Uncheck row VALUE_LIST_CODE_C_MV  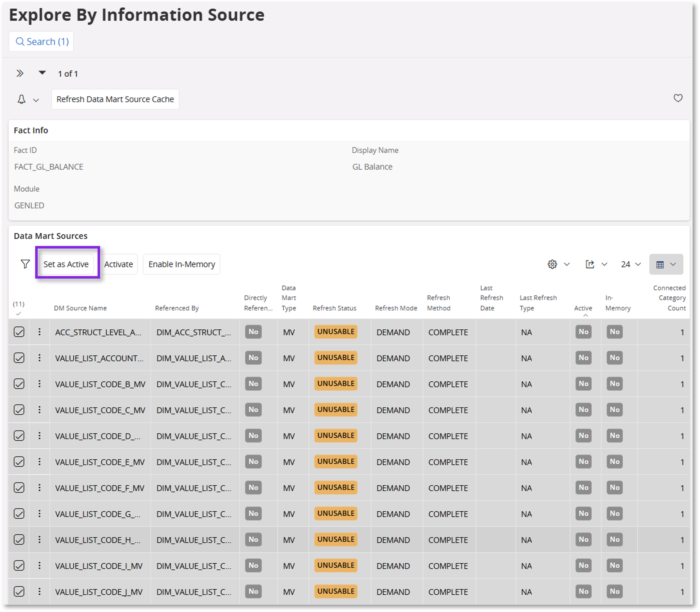(x=19, y=410)
